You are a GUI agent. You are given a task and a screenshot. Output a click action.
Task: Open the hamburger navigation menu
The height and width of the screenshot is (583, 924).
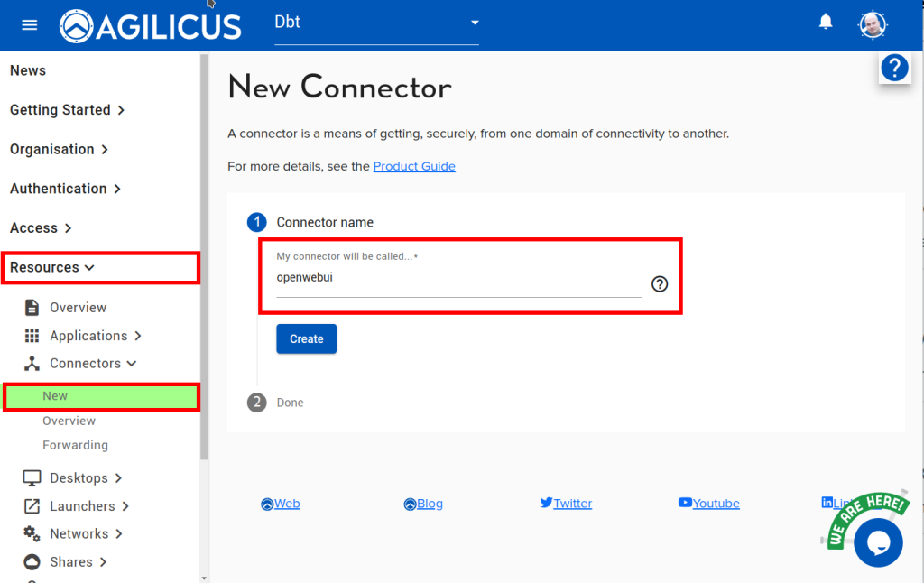pyautogui.click(x=30, y=24)
